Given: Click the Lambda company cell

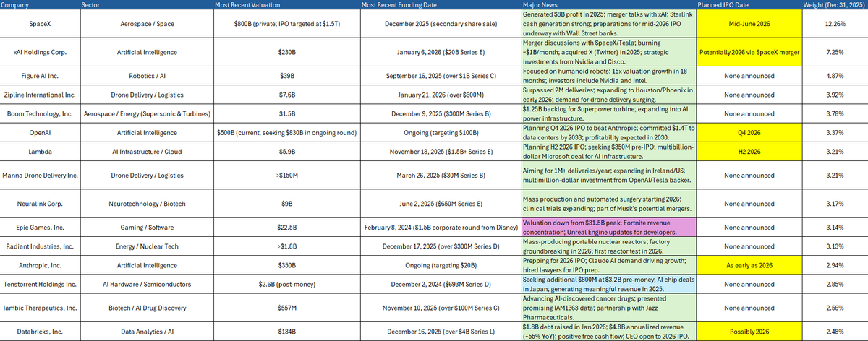Looking at the screenshot, I should click(x=41, y=151).
